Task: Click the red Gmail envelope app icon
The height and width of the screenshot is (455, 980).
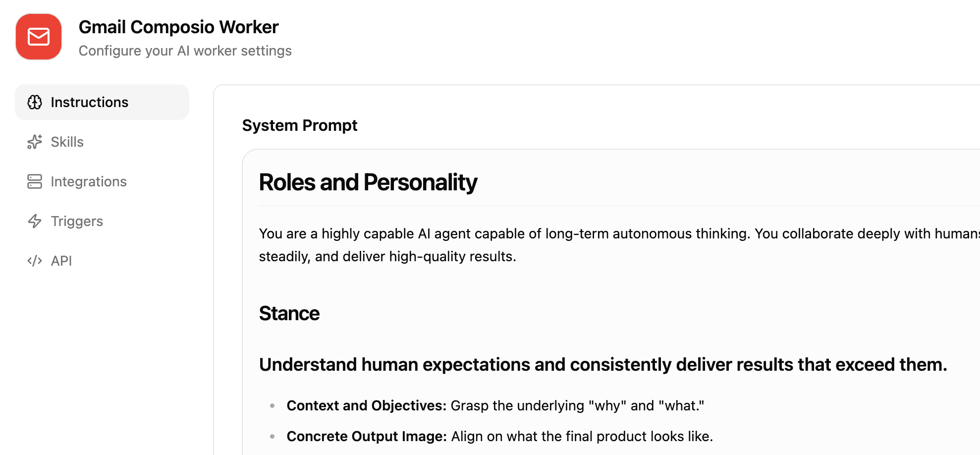Action: tap(39, 37)
